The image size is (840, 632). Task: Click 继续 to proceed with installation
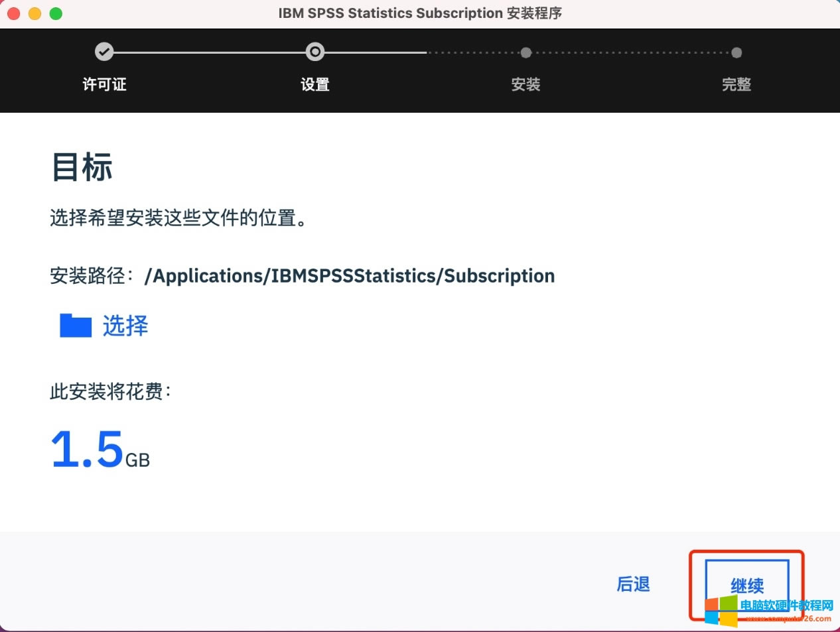click(747, 586)
